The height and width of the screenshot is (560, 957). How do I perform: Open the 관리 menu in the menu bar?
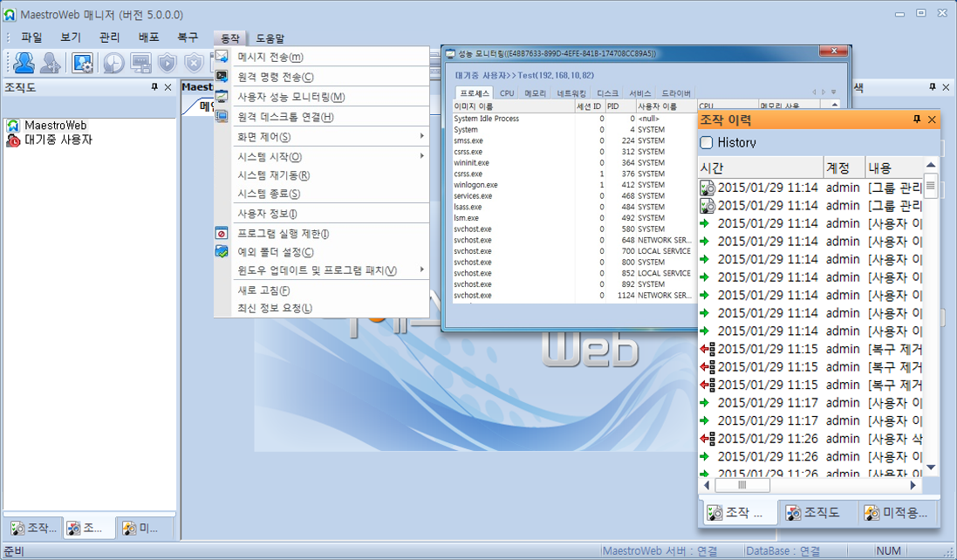tap(109, 38)
